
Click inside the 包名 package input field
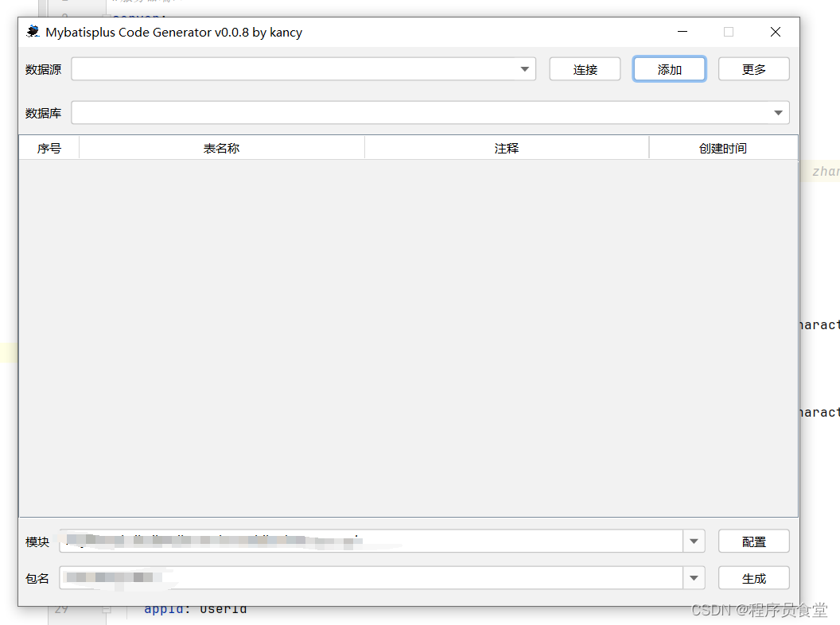click(358, 578)
